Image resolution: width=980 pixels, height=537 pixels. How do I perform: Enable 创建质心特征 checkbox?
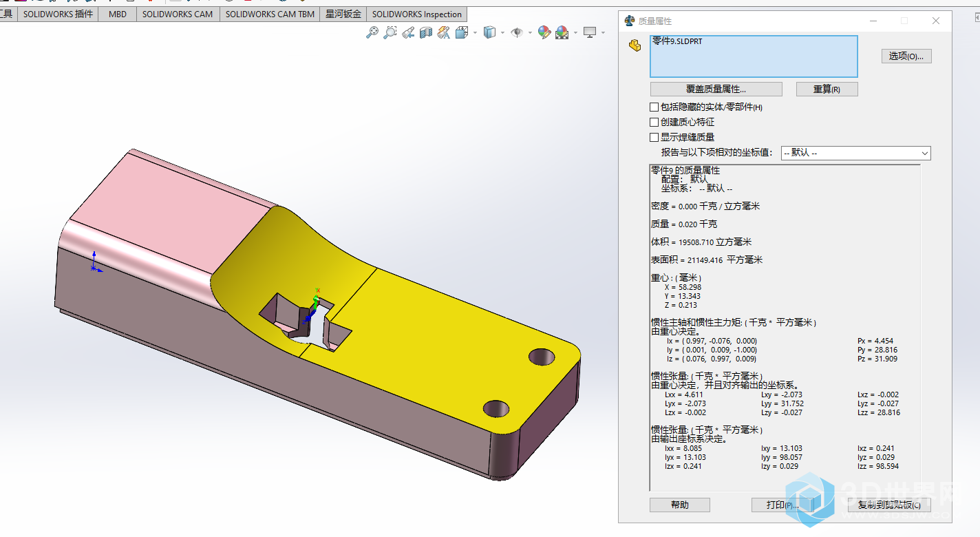click(x=654, y=123)
